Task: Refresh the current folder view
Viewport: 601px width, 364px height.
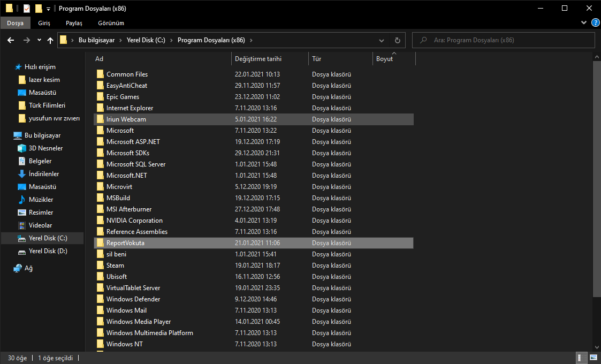Action: [x=397, y=40]
